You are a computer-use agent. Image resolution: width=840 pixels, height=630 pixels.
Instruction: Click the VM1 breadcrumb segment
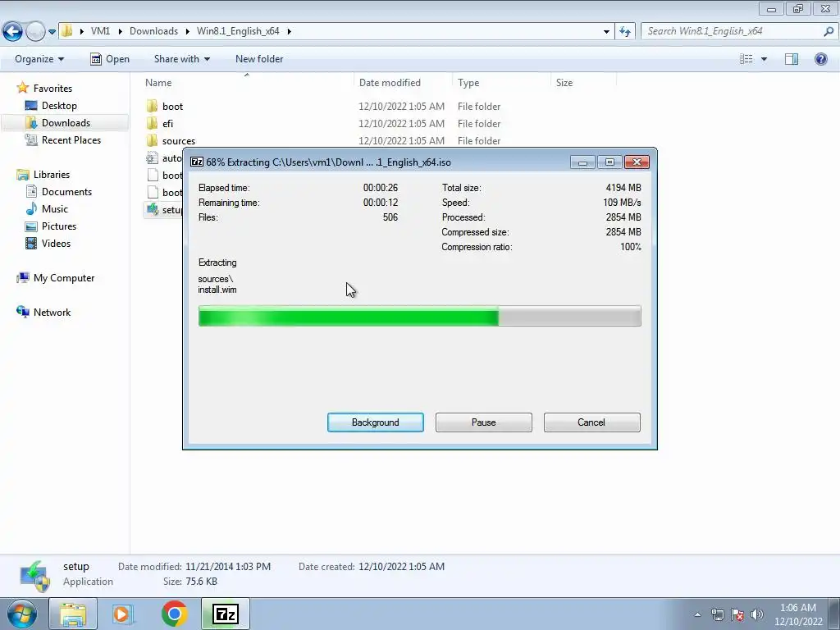click(100, 31)
